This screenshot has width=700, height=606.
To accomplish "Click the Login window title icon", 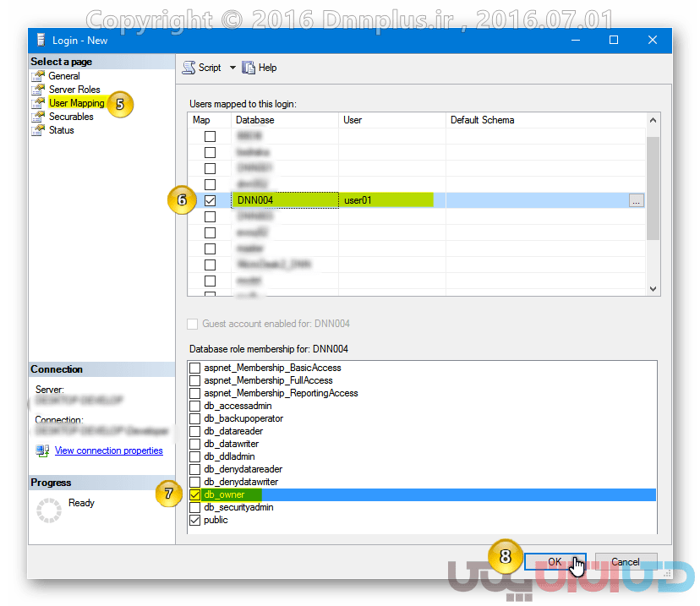I will [x=41, y=40].
